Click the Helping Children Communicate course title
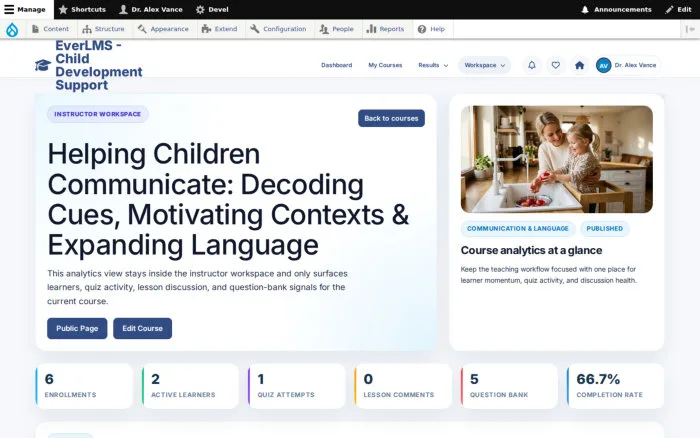The width and height of the screenshot is (700, 438). [228, 199]
